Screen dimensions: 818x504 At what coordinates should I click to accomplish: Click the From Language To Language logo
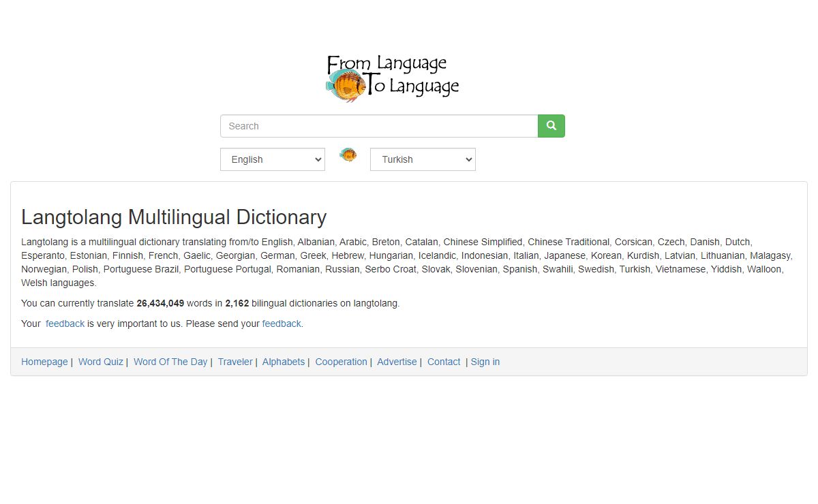392,78
